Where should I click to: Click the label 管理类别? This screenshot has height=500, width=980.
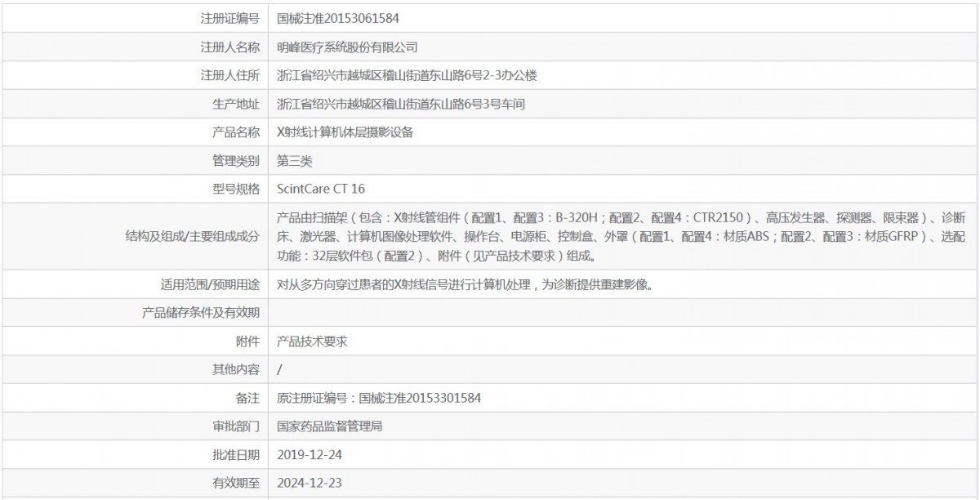[235, 160]
